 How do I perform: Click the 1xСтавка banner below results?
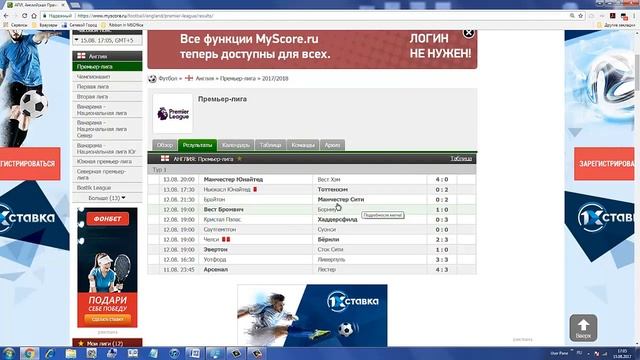(x=312, y=316)
